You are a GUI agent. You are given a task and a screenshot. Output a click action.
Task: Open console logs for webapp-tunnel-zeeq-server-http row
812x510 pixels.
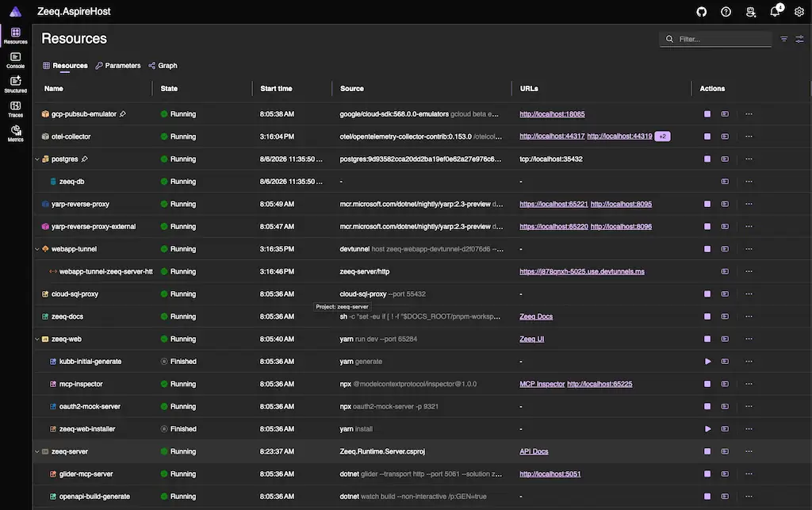725,271
